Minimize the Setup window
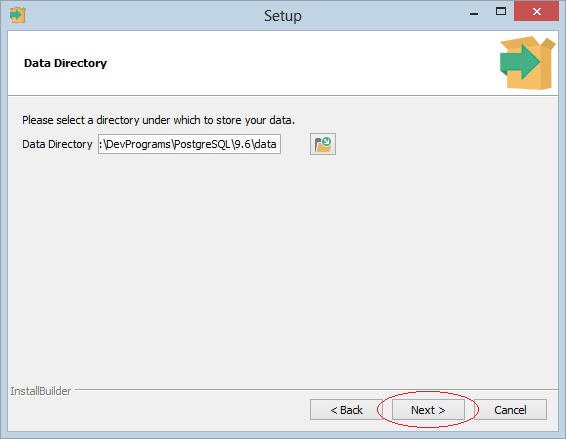 [x=474, y=13]
